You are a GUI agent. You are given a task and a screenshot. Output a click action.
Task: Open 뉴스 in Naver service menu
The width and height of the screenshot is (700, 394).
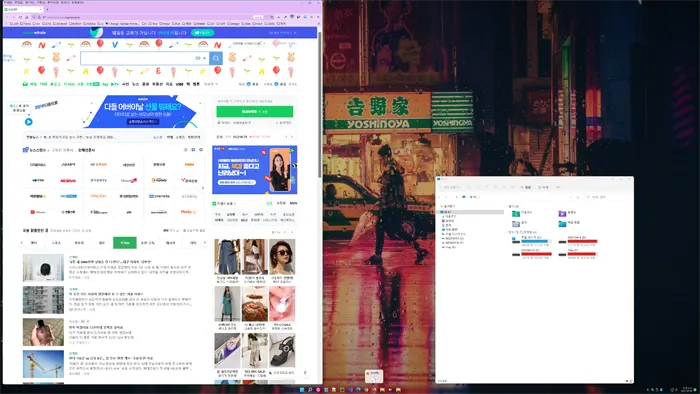[135, 84]
